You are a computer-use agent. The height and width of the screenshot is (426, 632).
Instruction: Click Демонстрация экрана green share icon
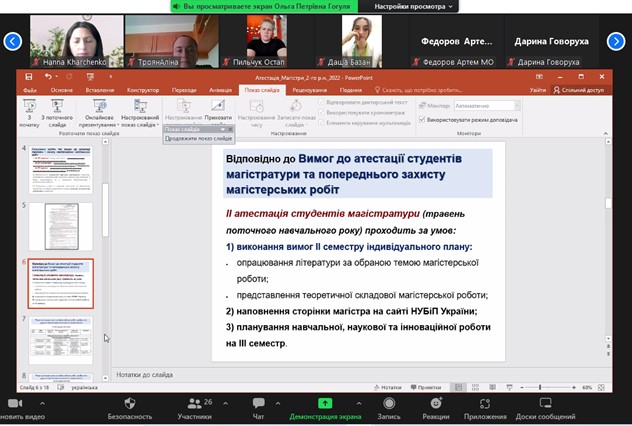(x=325, y=403)
